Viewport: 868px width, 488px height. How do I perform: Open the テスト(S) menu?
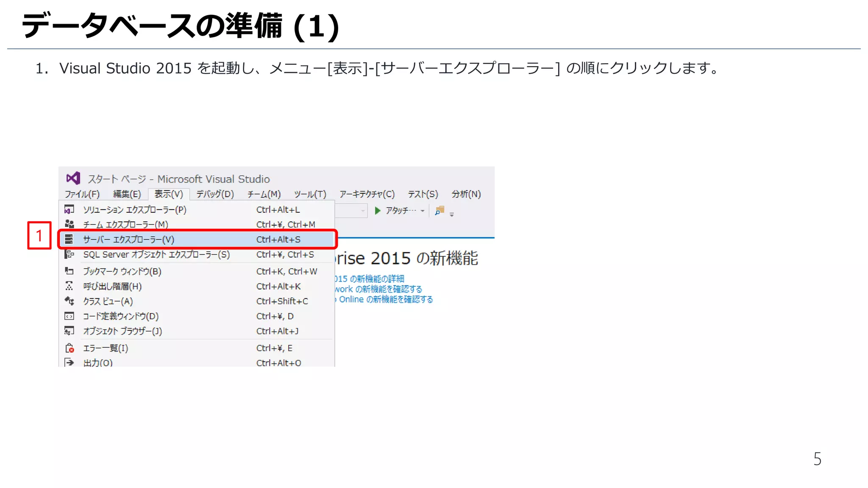(x=423, y=194)
